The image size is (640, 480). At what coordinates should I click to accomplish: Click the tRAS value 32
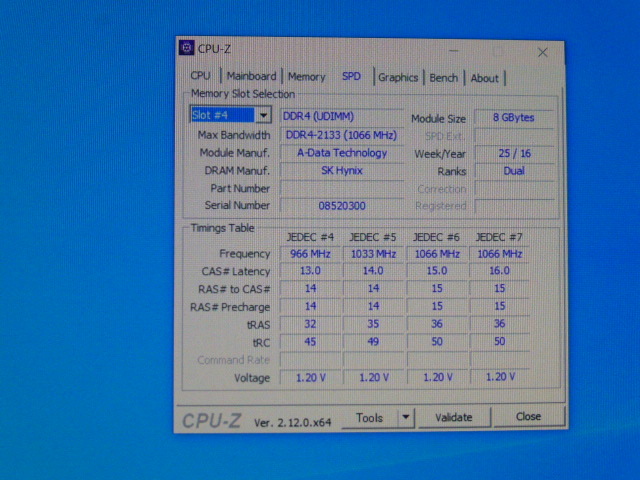(x=310, y=324)
